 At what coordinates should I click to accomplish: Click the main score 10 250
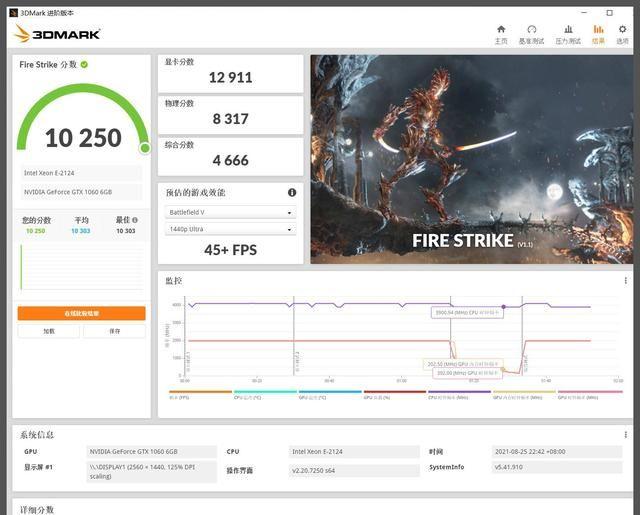[x=83, y=138]
